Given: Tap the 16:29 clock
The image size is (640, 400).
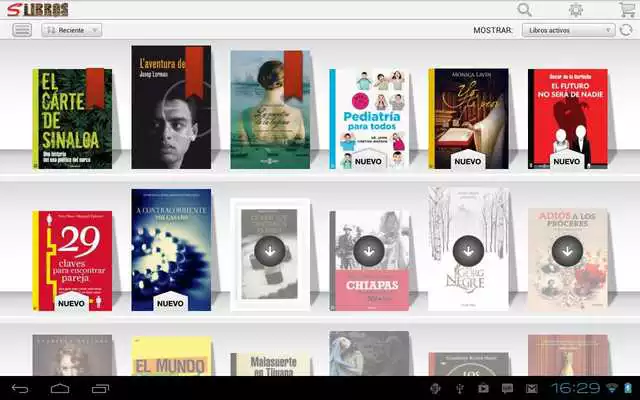Looking at the screenshot, I should (576, 388).
